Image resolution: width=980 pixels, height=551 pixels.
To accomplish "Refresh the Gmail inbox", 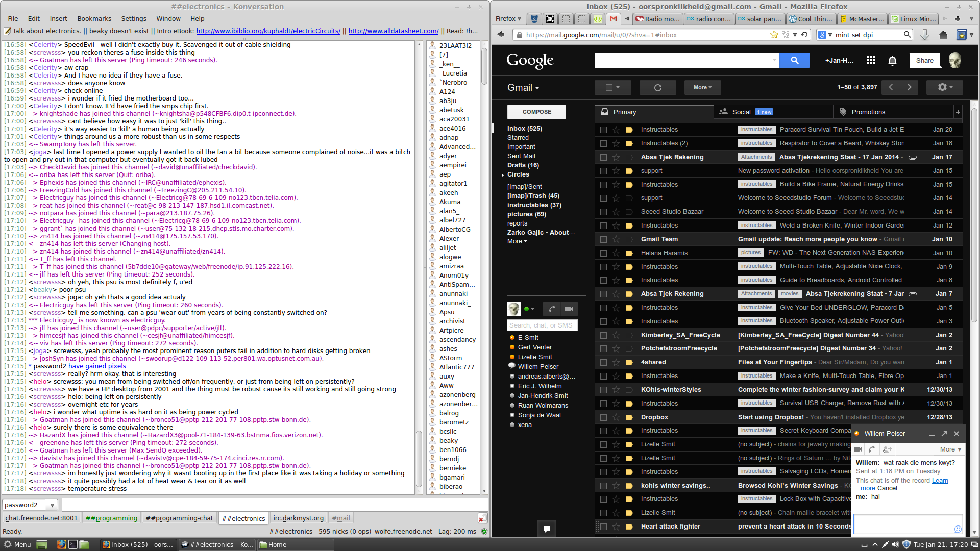I will 658,87.
